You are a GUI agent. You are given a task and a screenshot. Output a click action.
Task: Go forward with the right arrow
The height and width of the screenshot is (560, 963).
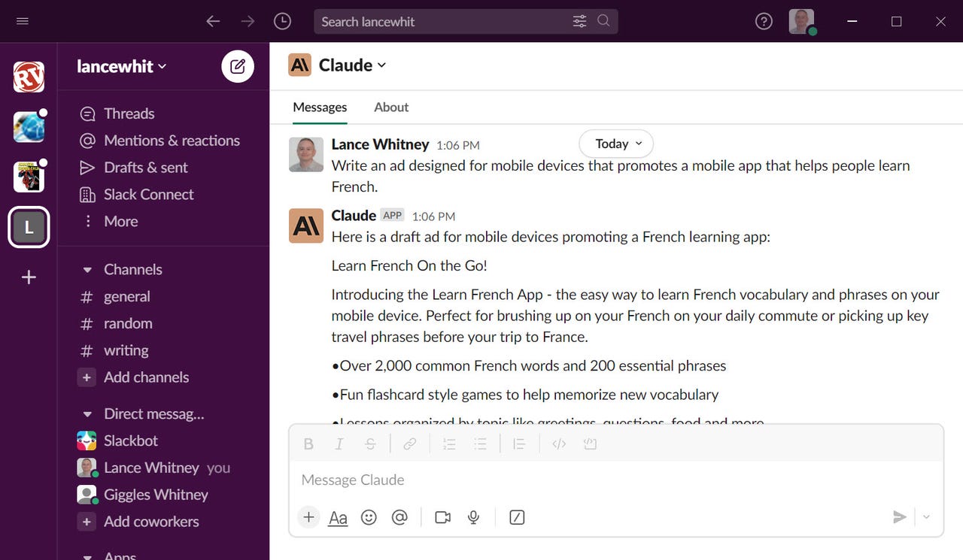click(248, 21)
